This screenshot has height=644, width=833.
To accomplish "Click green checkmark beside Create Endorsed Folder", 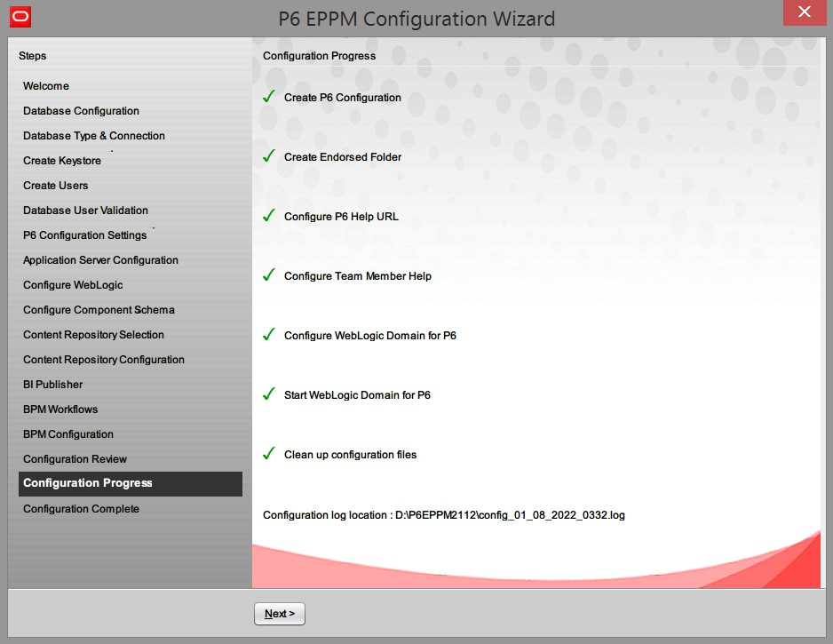I will tap(269, 156).
